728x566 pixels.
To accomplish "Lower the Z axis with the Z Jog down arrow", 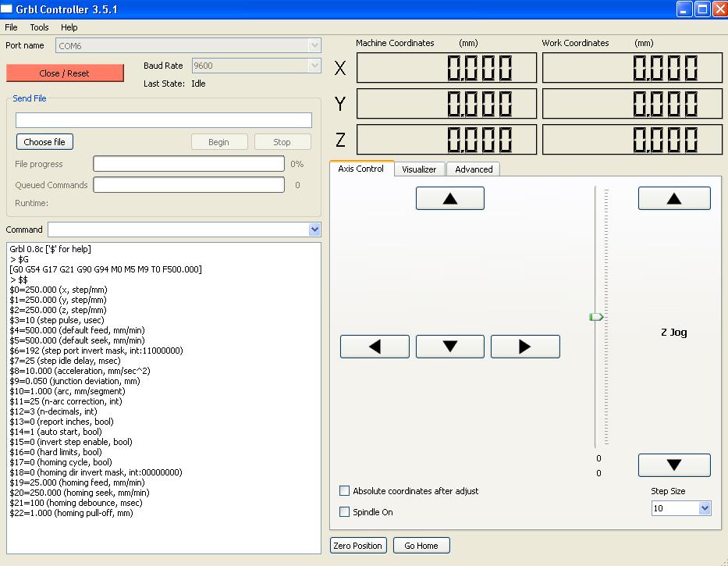I will point(674,465).
